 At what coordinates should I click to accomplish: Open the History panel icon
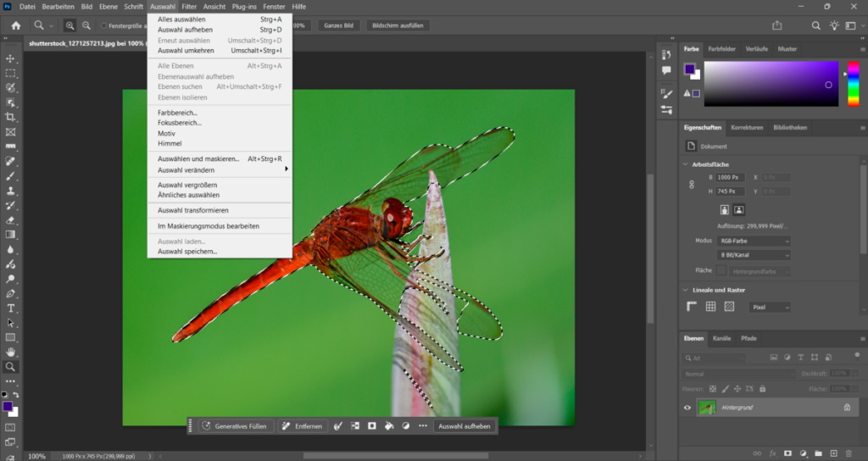tap(666, 55)
